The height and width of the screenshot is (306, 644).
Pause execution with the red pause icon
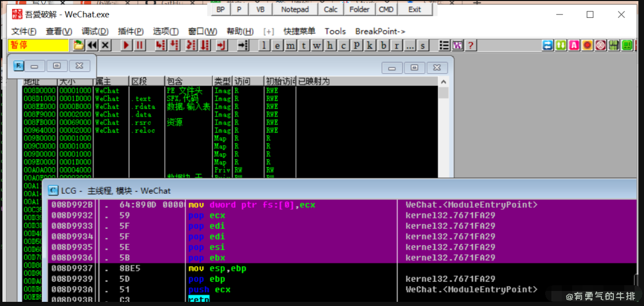[x=140, y=45]
